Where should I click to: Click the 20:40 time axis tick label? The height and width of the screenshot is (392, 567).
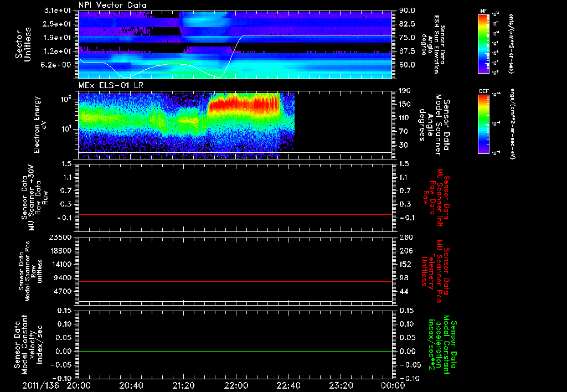(131, 385)
